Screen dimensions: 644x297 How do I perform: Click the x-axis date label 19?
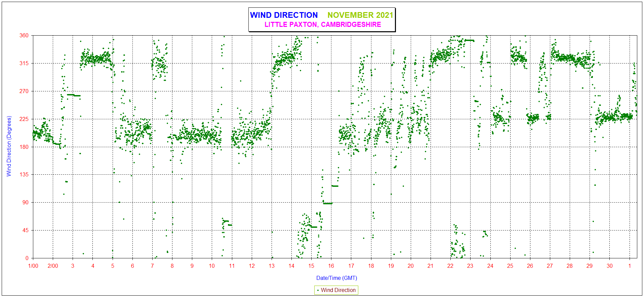(x=391, y=266)
